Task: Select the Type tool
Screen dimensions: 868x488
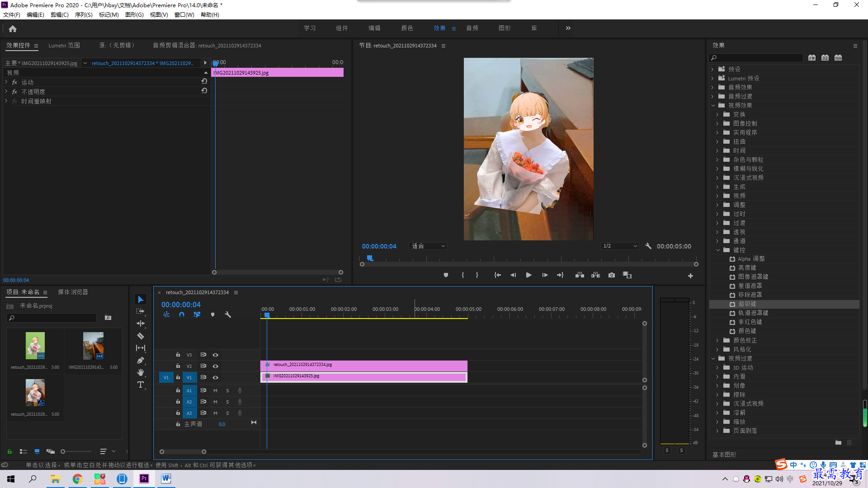Action: click(141, 385)
